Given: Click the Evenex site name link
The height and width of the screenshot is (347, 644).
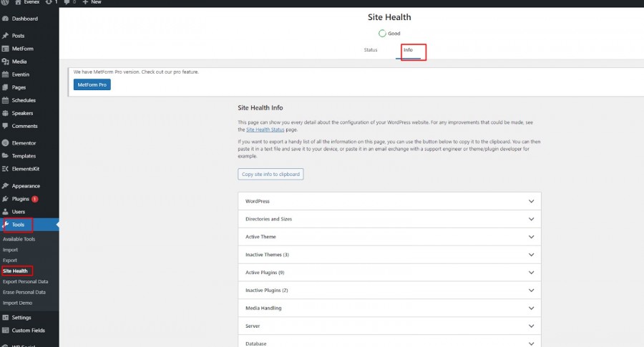Looking at the screenshot, I should pyautogui.click(x=31, y=2).
